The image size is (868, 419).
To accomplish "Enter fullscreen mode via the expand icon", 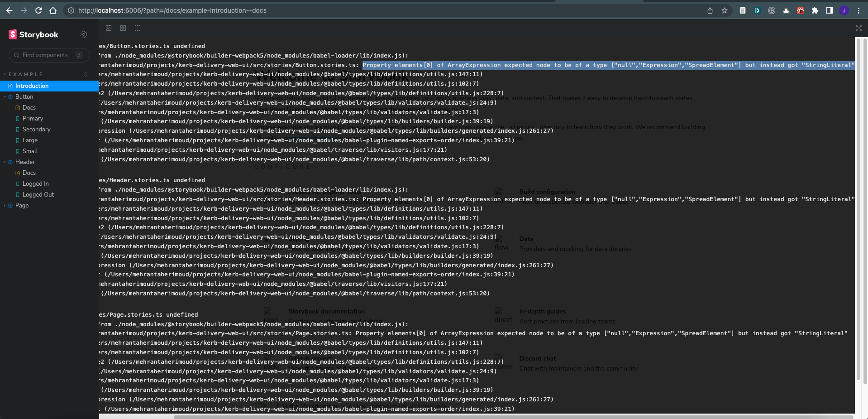I will tap(858, 28).
